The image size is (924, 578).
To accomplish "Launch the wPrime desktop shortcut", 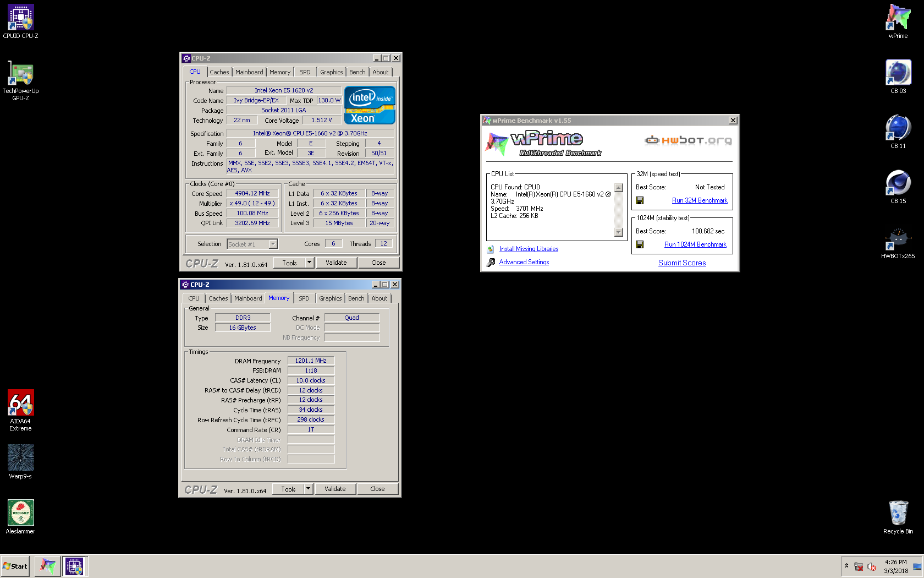I will [x=898, y=21].
